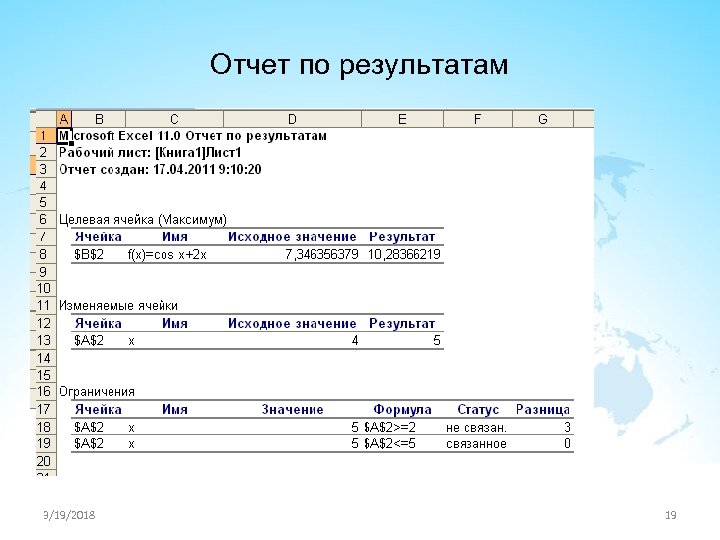Viewport: 720px width, 540px height.
Task: Click $A$2 cell reference in row 13
Action: tap(89, 341)
